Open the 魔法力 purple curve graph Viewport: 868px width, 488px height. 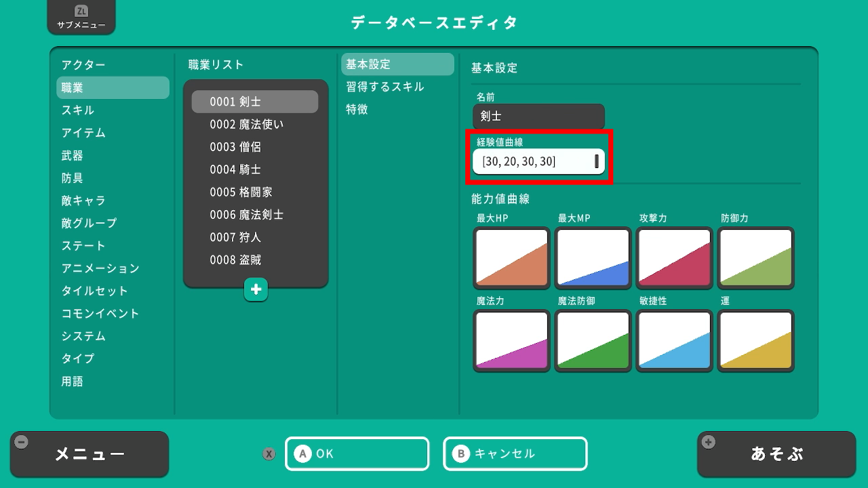tap(511, 340)
